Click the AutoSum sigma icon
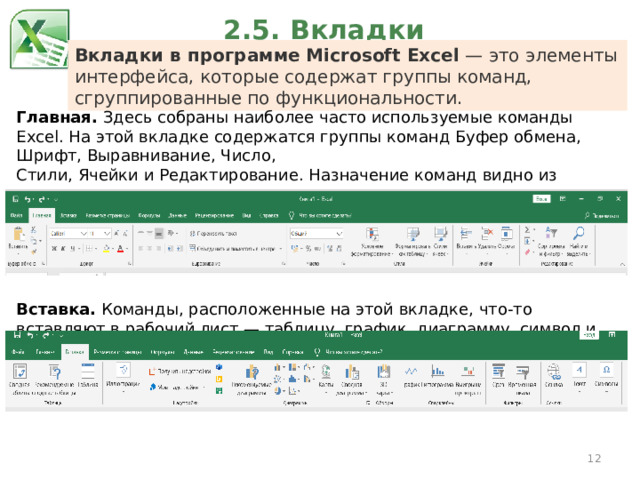Viewport: 640px width, 480px height. point(528,230)
